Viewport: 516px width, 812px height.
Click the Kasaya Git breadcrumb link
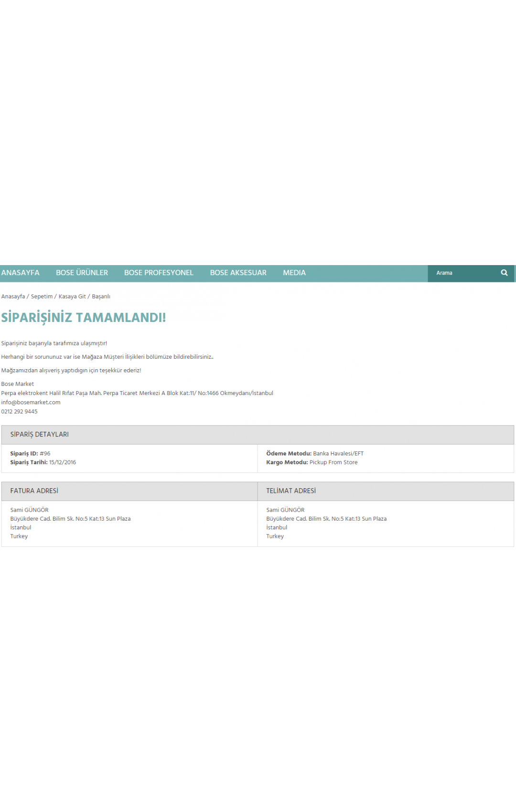click(72, 297)
